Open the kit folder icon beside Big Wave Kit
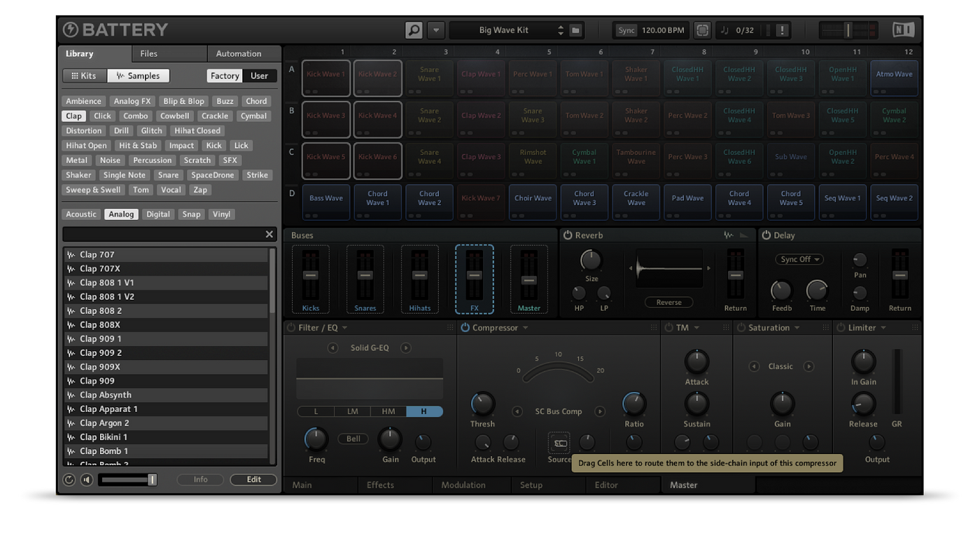Screen dimensions: 980x559 575,30
